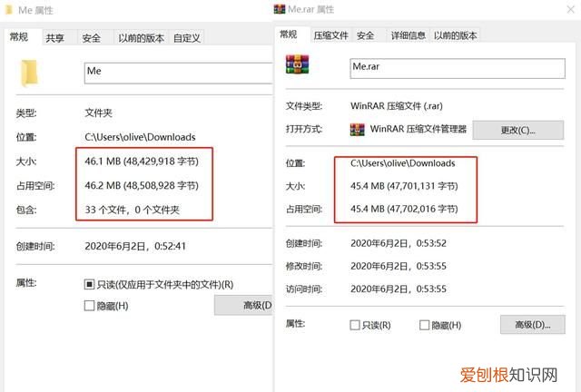581x392 pixels.
Task: Click the 访问时间 value in Me.rar properties
Action: click(399, 289)
